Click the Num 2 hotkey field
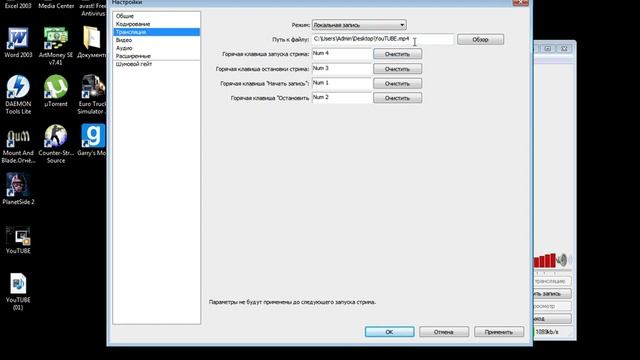640x360 pixels. [342, 98]
